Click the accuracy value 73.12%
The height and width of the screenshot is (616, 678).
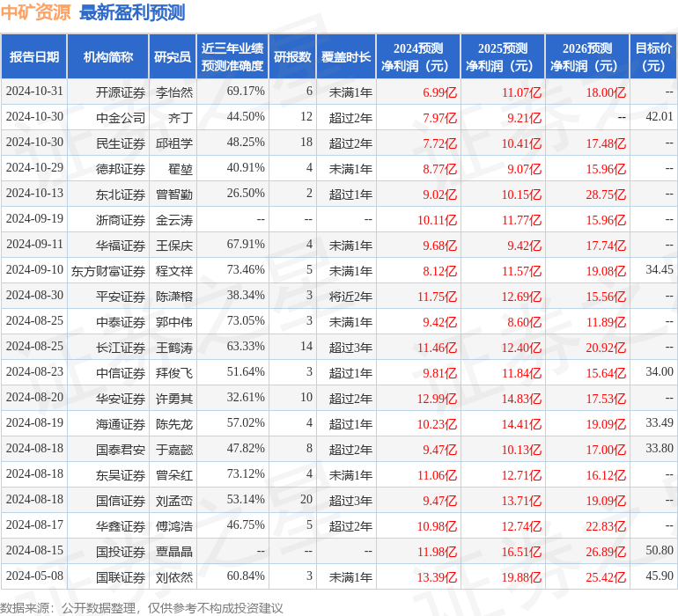point(246,473)
